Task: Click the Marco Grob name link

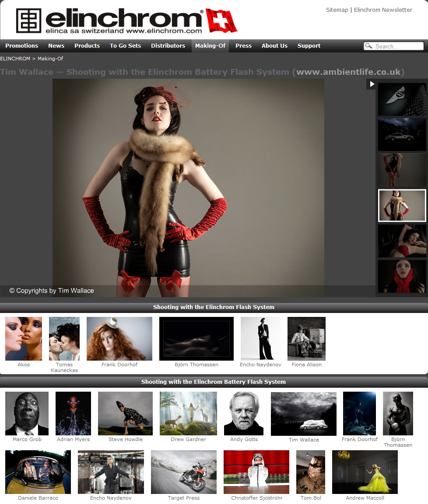Action: click(27, 439)
